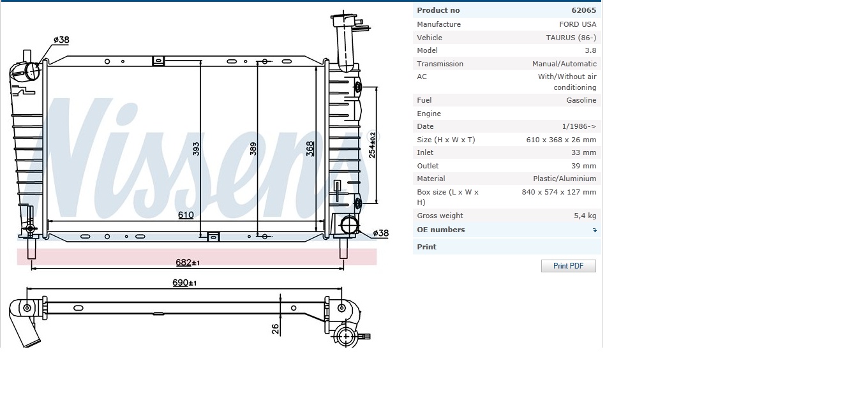
Task: Click the radiator top view drawing
Action: coord(190,315)
